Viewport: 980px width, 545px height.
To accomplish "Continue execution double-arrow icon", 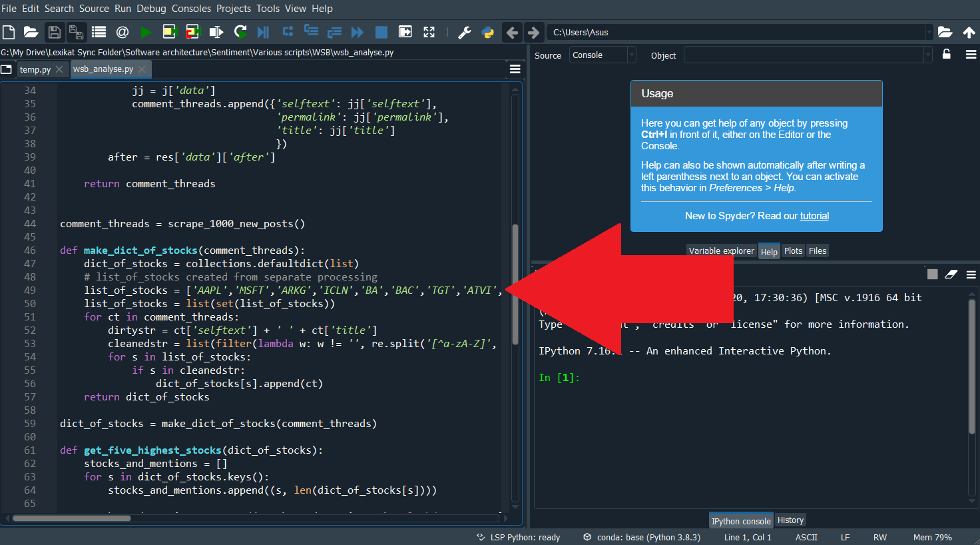I will coord(358,32).
